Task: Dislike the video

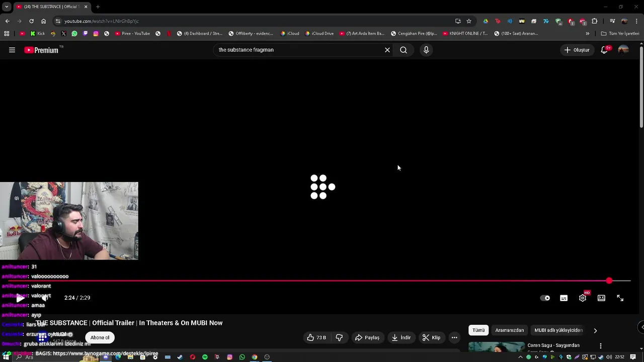Action: [x=339, y=337]
